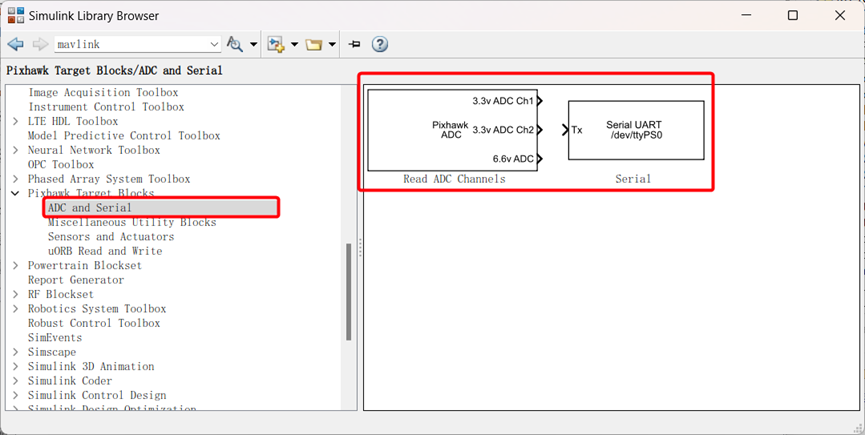Viewport: 865px width, 435px height.
Task: Open the search options dropdown arrow
Action: point(254,45)
